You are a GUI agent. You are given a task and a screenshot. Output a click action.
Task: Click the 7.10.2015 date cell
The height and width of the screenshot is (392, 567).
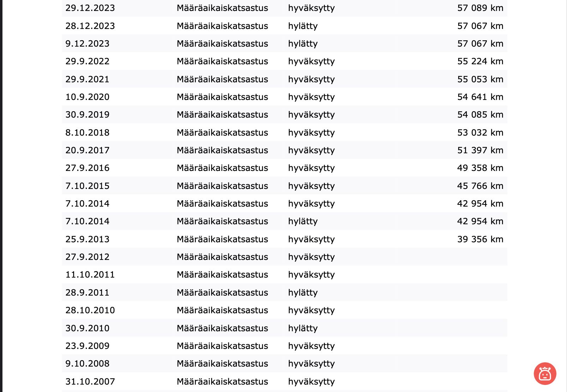click(x=87, y=186)
